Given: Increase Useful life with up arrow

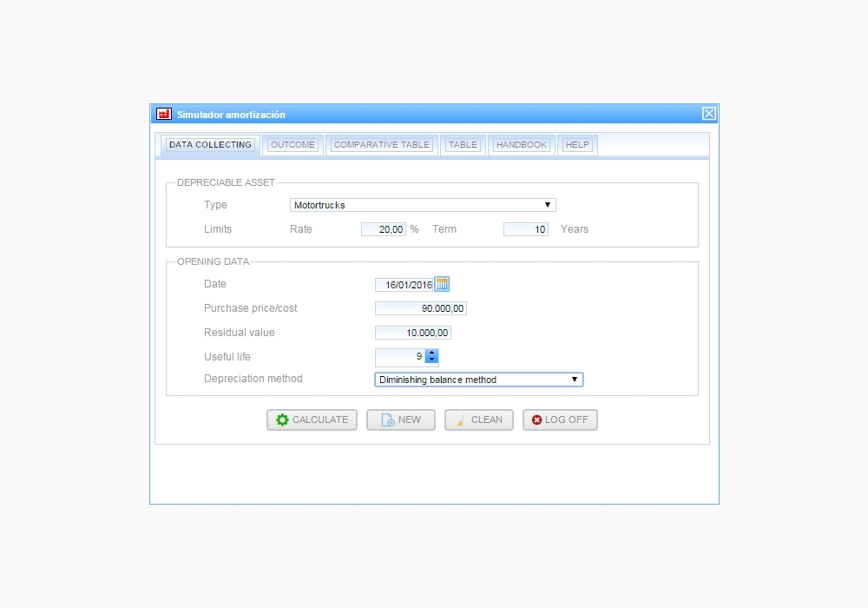Looking at the screenshot, I should tap(432, 353).
